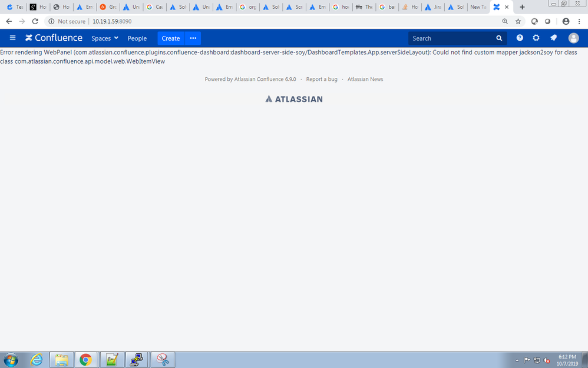Open Windows Start button
The width and height of the screenshot is (588, 368).
pos(11,360)
